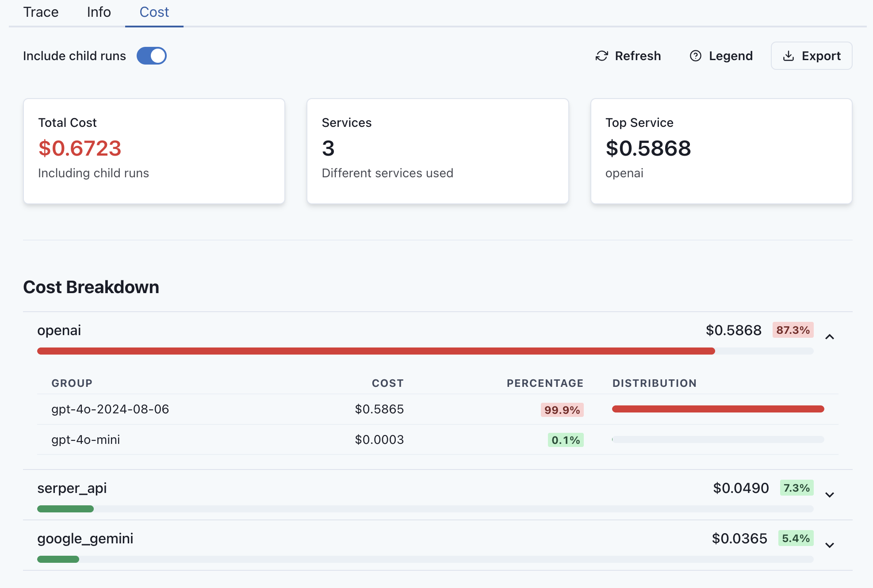Image resolution: width=873 pixels, height=588 pixels.
Task: Click the gpt-4o-2024-08-06 group name
Action: click(x=110, y=409)
